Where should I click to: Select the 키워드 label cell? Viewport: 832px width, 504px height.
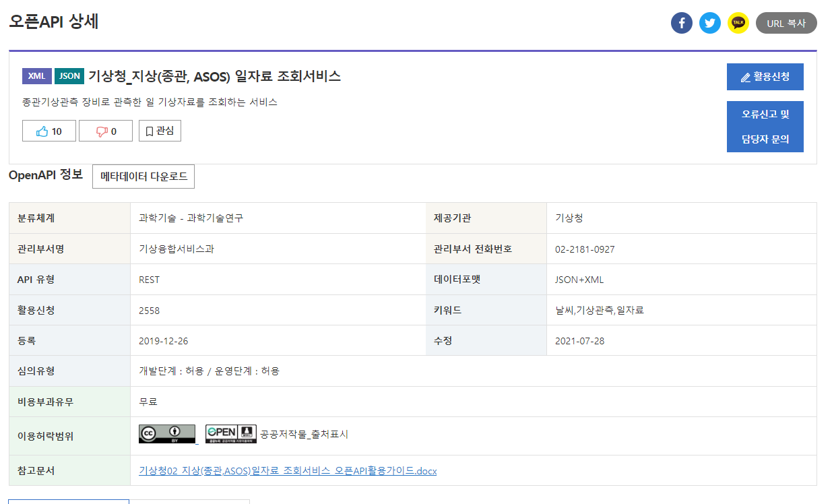[486, 310]
